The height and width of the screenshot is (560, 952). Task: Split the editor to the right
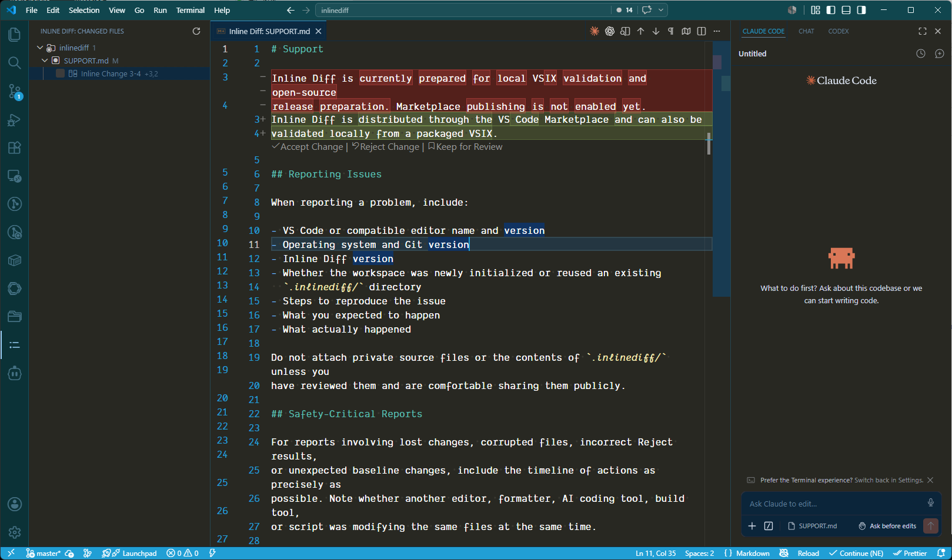702,31
